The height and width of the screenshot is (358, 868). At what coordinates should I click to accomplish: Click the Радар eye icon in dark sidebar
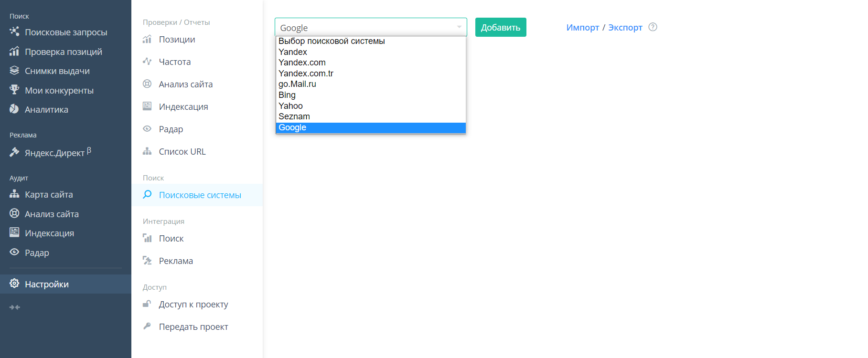click(x=14, y=252)
